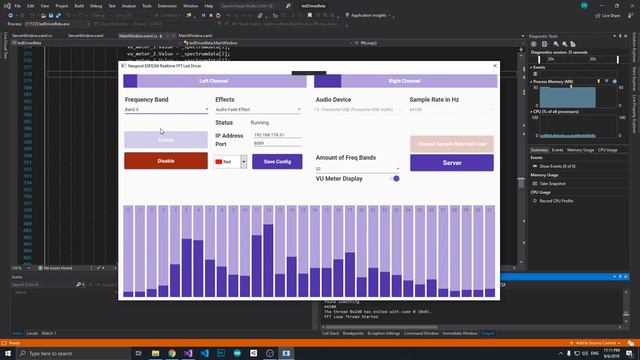Click the Autos search magnifier icon
This screenshot has height=360, width=640.
tap(78, 284)
